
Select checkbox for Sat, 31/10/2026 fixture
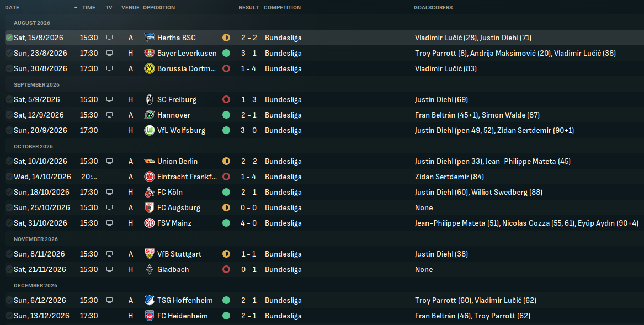coord(9,223)
